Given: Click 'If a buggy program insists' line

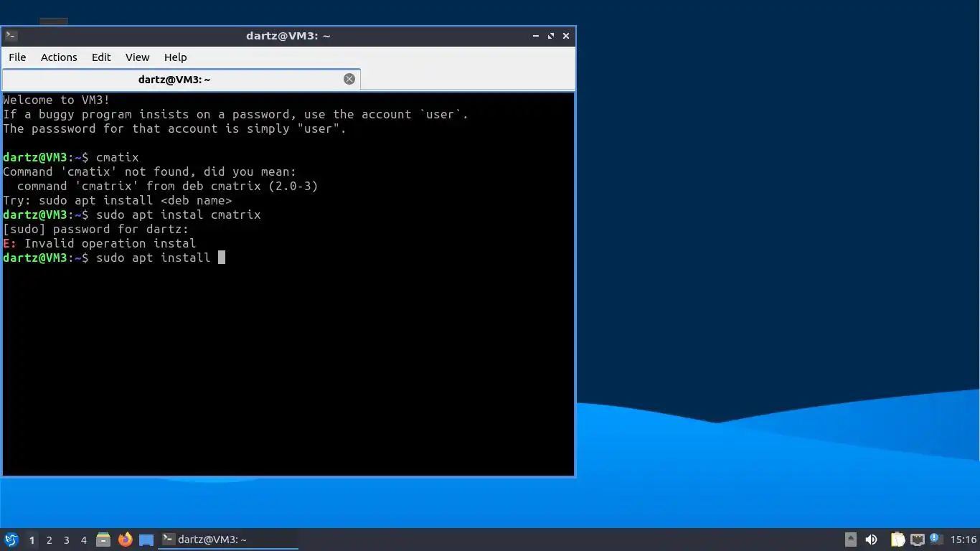Looking at the screenshot, I should tap(236, 114).
